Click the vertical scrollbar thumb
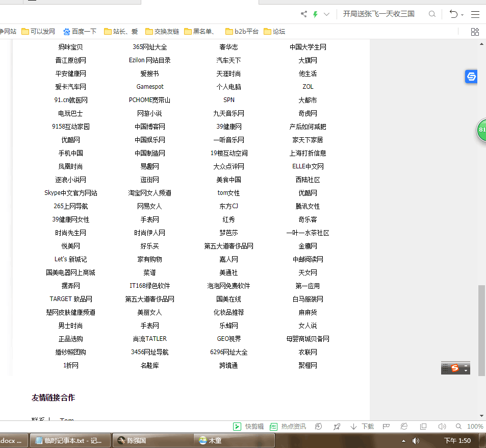 pos(481,330)
